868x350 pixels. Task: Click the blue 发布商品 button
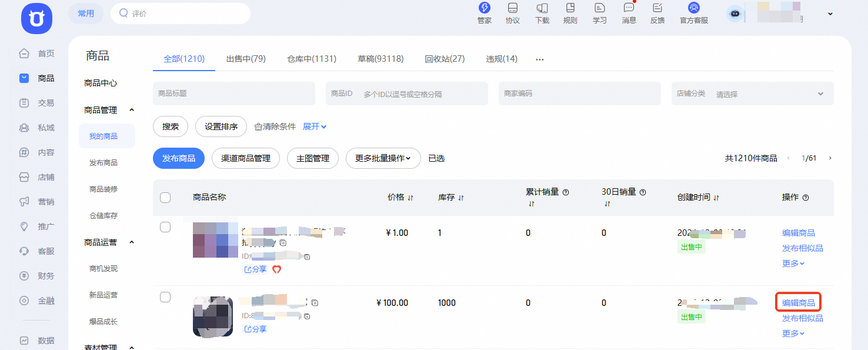pos(179,158)
